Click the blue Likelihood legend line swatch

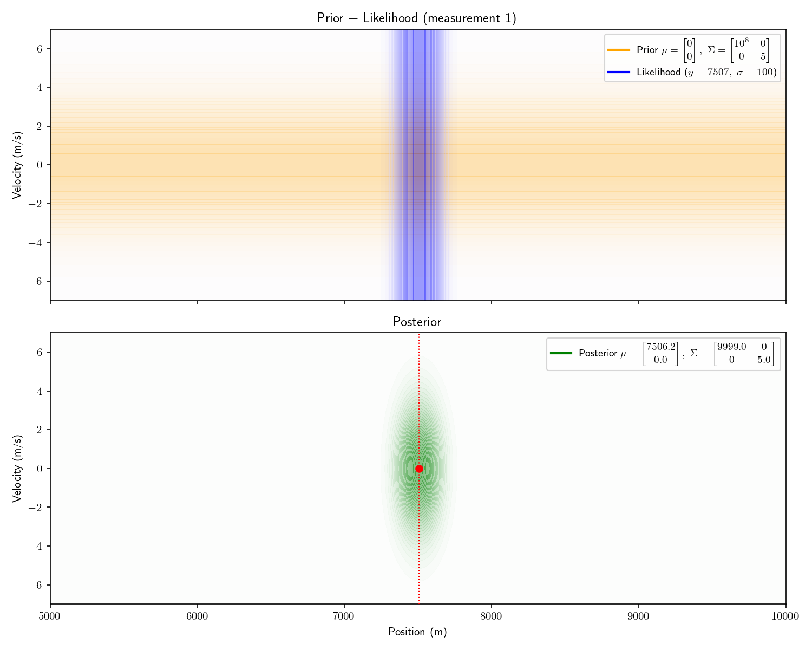click(x=619, y=72)
